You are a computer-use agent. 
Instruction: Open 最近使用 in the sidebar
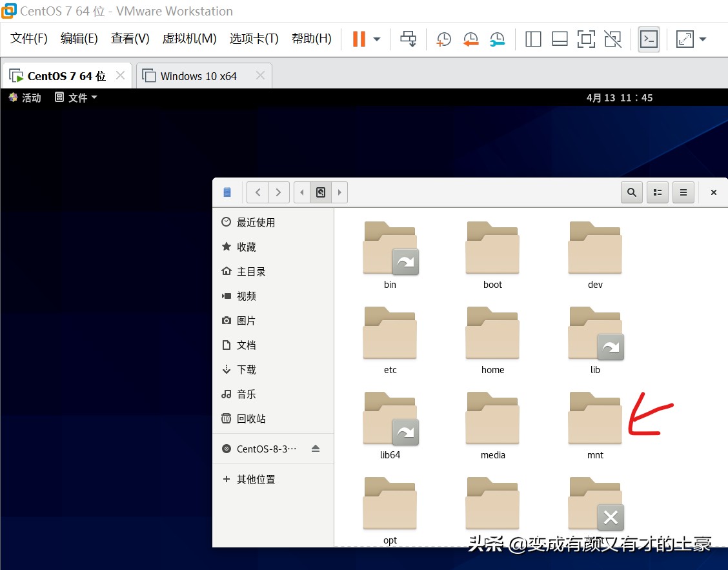(273, 223)
